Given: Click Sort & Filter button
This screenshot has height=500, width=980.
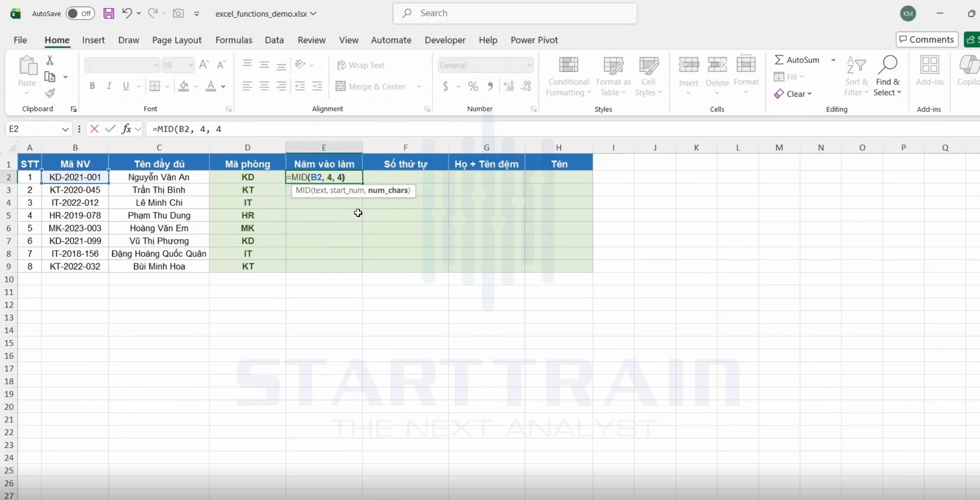Looking at the screenshot, I should (x=856, y=76).
